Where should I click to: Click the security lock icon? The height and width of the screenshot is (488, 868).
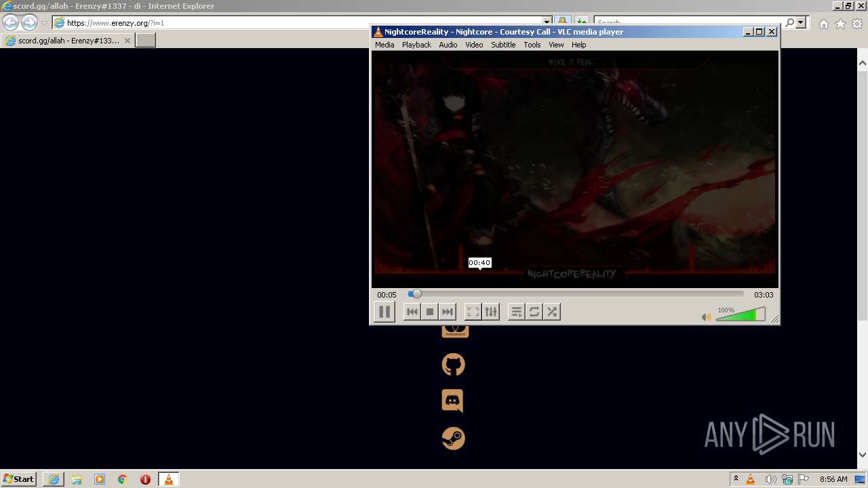pyautogui.click(x=562, y=22)
